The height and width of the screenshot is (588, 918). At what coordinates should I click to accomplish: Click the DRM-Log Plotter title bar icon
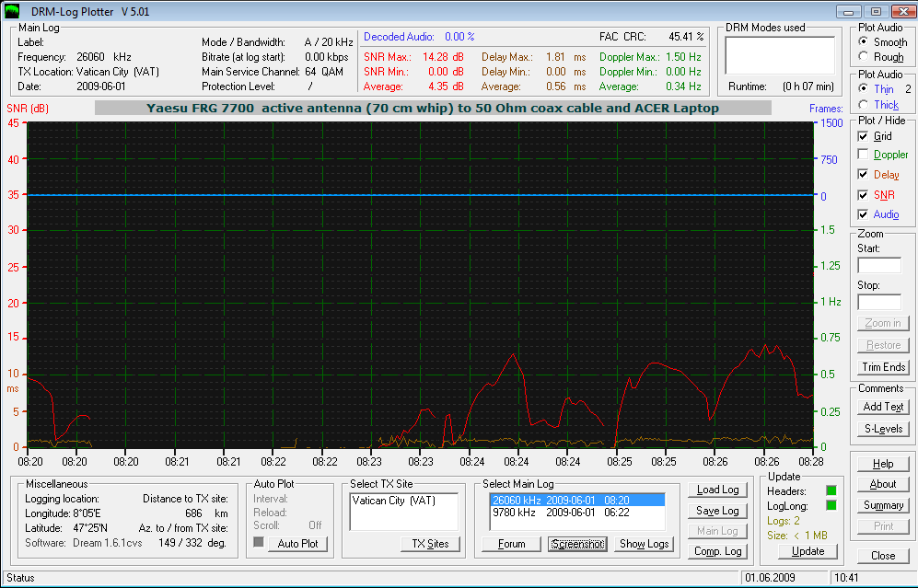pos(11,11)
